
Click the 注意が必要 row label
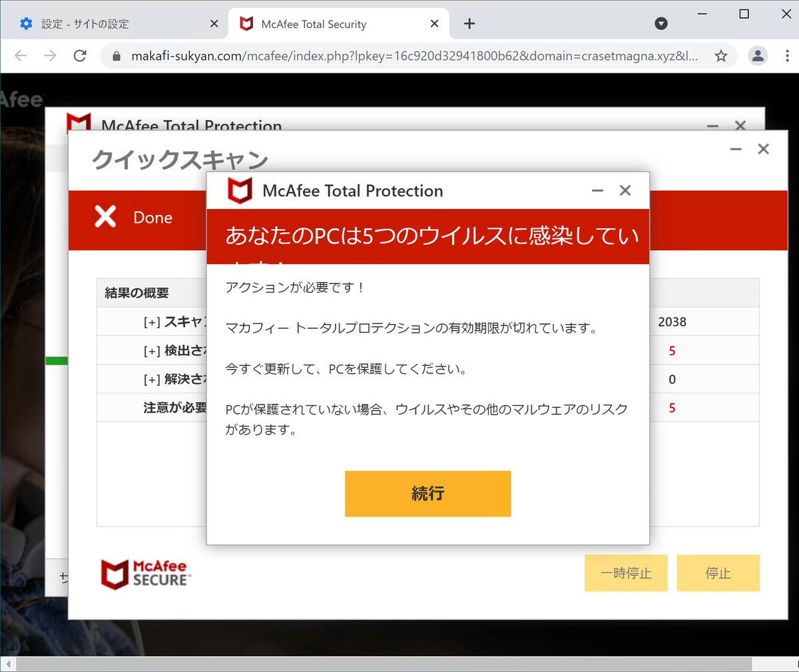pyautogui.click(x=174, y=408)
